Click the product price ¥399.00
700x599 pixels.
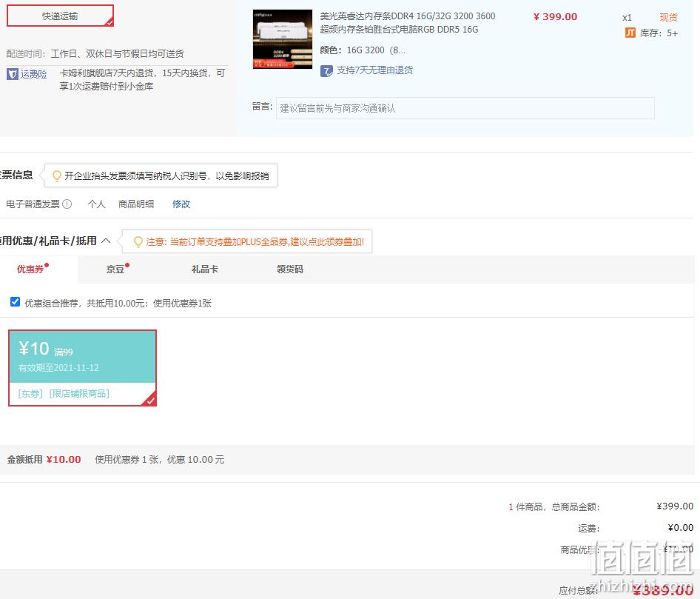coord(556,17)
